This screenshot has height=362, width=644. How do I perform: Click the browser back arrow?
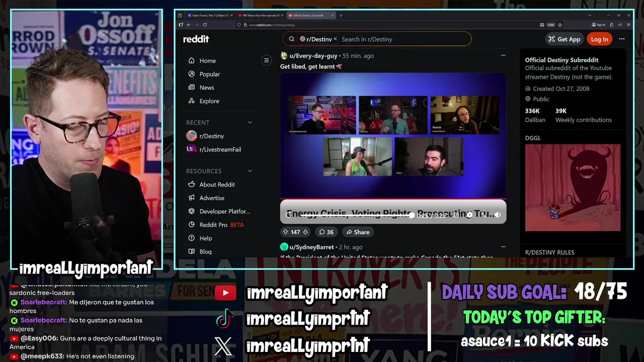pyautogui.click(x=189, y=25)
